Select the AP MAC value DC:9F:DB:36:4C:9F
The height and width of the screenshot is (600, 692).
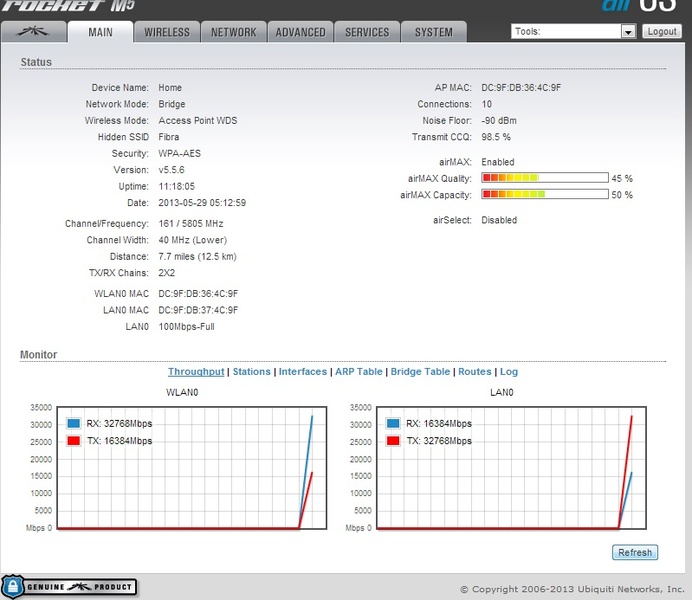click(521, 87)
